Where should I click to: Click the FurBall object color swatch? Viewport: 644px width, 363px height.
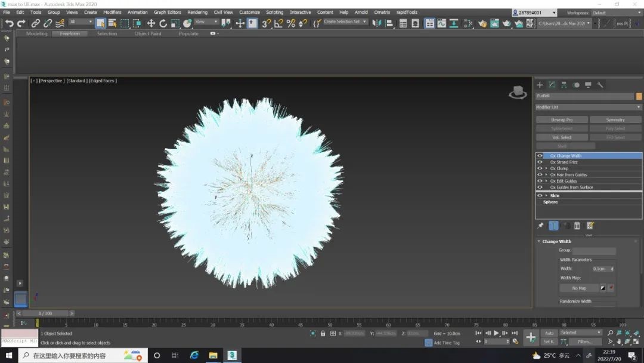click(x=639, y=96)
